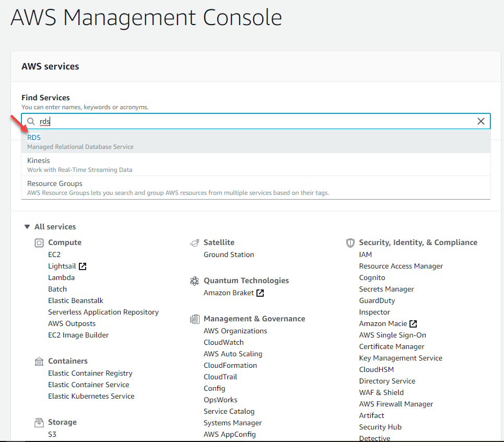Open the EC2 service
Image resolution: width=504 pixels, height=442 pixels.
point(54,254)
